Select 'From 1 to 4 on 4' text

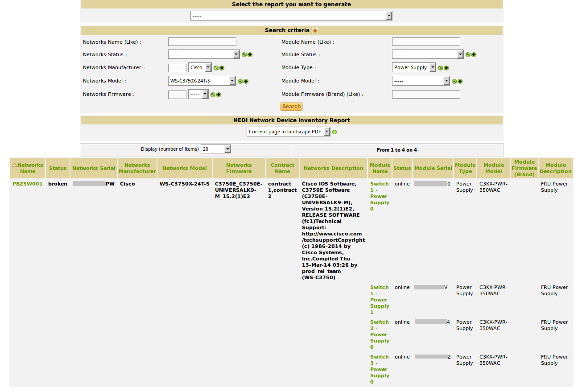pyautogui.click(x=397, y=150)
